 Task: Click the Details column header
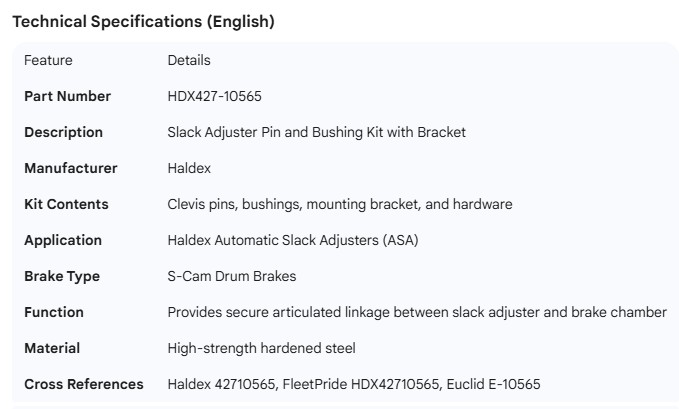point(189,60)
